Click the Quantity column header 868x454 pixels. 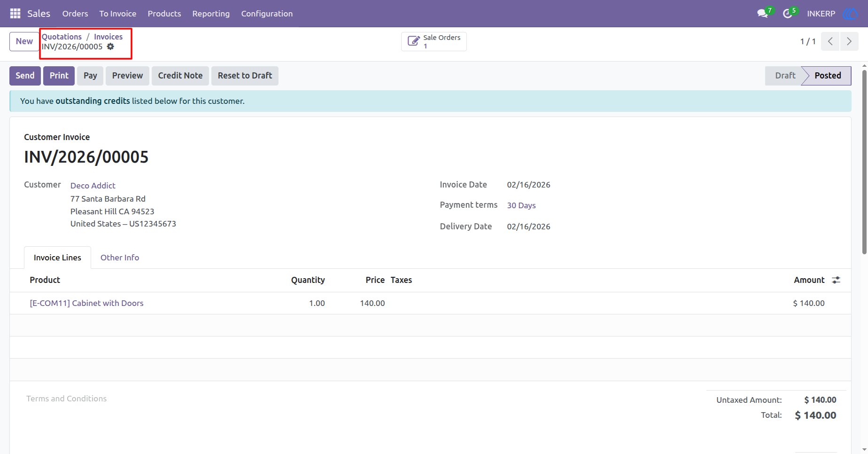coord(308,280)
